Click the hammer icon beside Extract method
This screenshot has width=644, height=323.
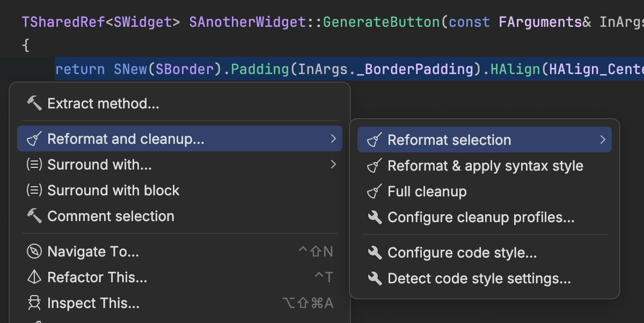pos(34,104)
